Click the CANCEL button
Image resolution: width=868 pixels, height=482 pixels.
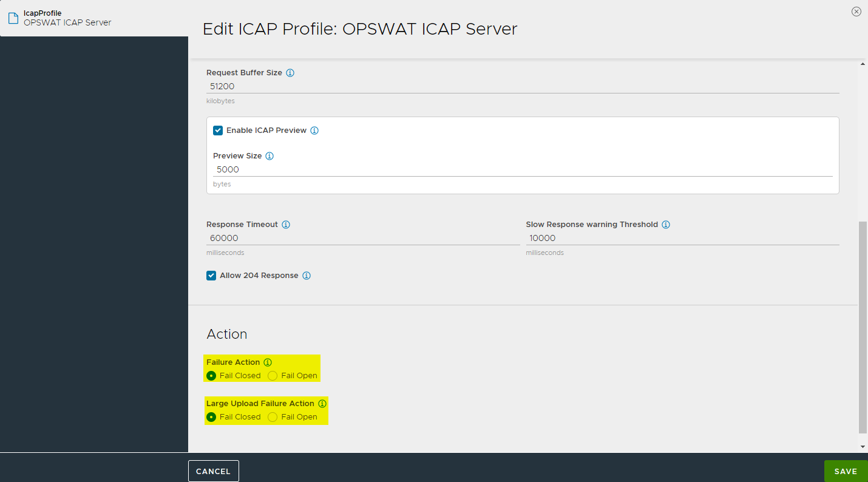coord(214,471)
